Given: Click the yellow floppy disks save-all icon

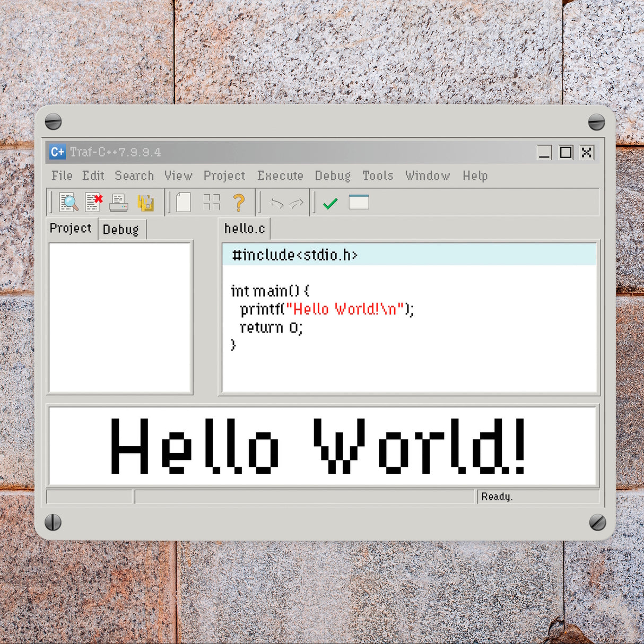Looking at the screenshot, I should tap(145, 203).
